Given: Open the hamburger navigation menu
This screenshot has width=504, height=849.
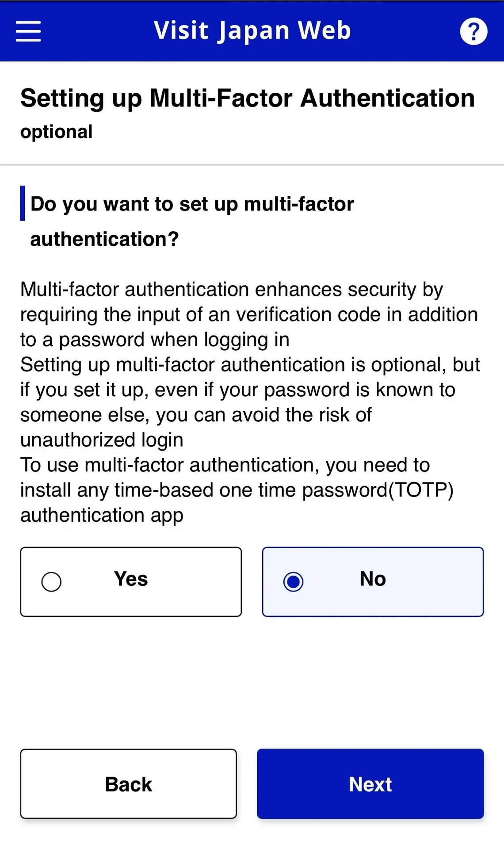Looking at the screenshot, I should tap(28, 31).
